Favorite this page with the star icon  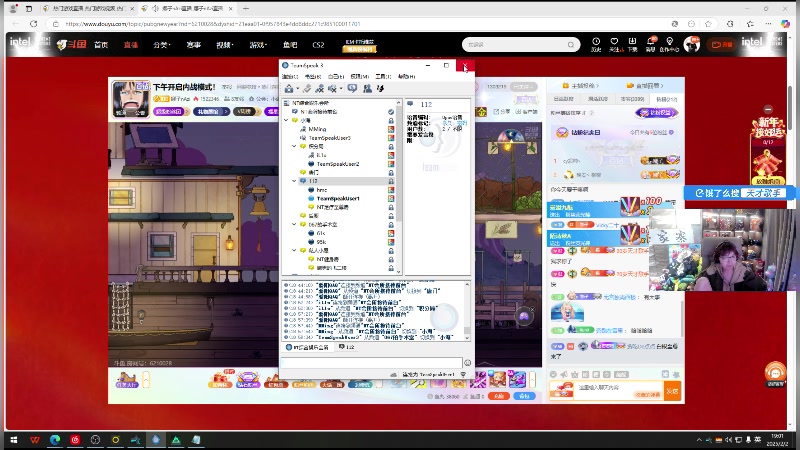(708, 23)
